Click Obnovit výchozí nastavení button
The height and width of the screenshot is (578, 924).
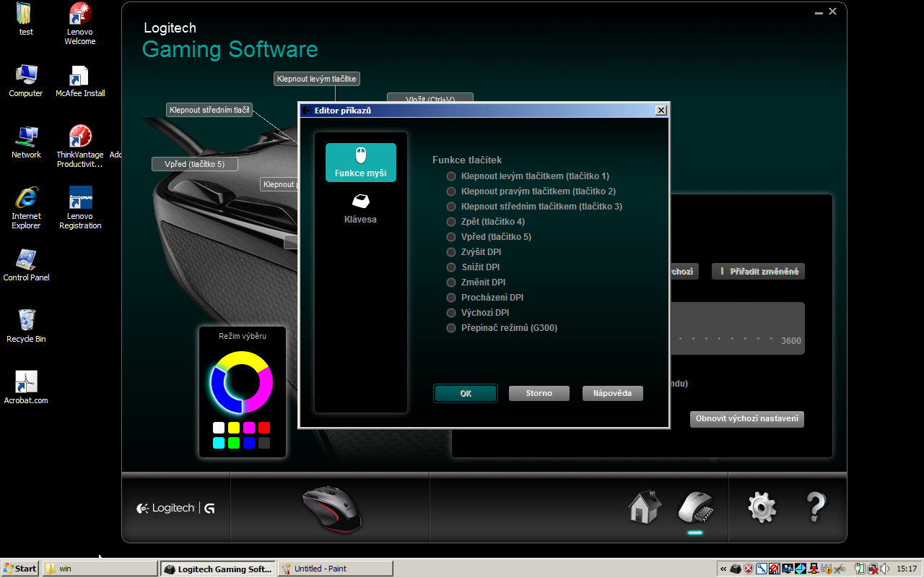[x=747, y=419]
